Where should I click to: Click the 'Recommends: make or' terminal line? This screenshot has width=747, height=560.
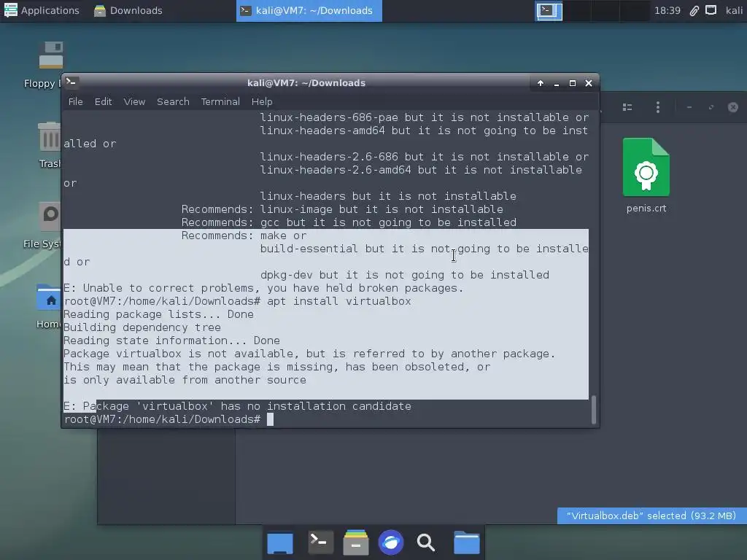tap(244, 236)
